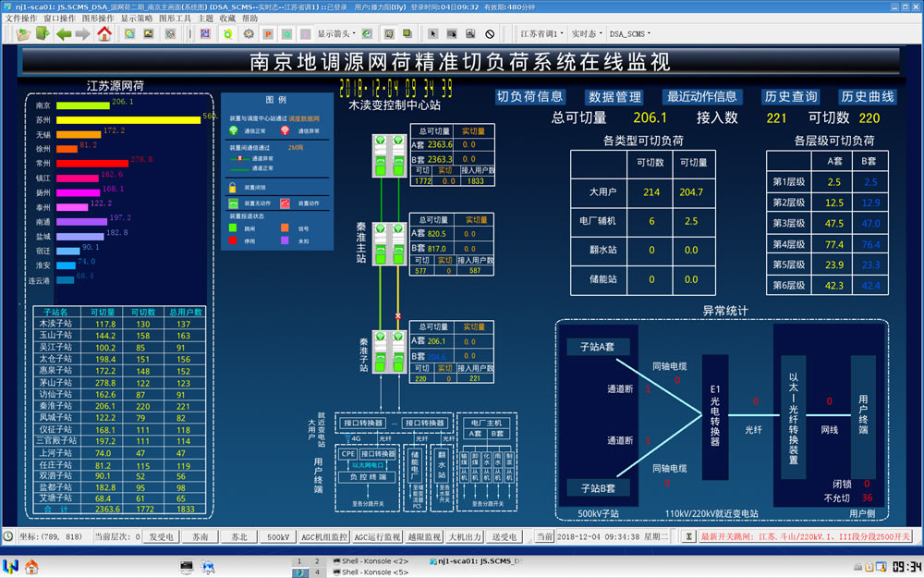
Task: Click the globe icon beside 显示箭头
Action: click(x=367, y=34)
